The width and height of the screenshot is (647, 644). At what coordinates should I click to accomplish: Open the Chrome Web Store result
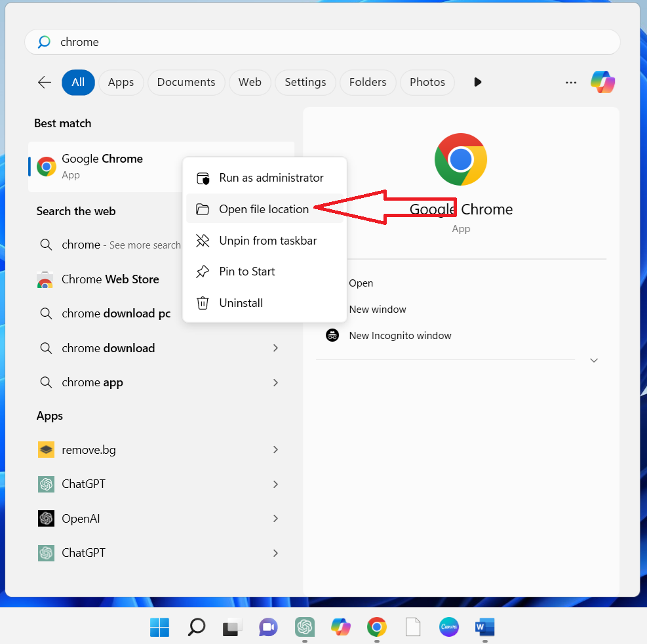point(111,279)
